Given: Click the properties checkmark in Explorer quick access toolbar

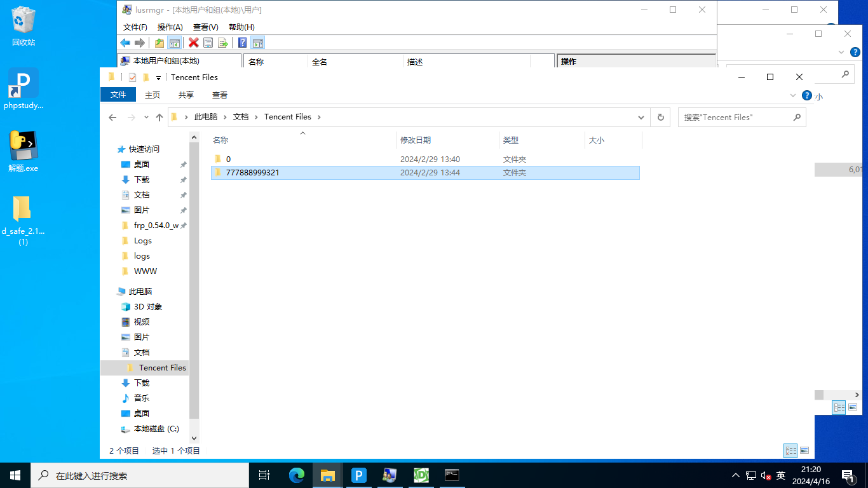Looking at the screenshot, I should coord(132,78).
